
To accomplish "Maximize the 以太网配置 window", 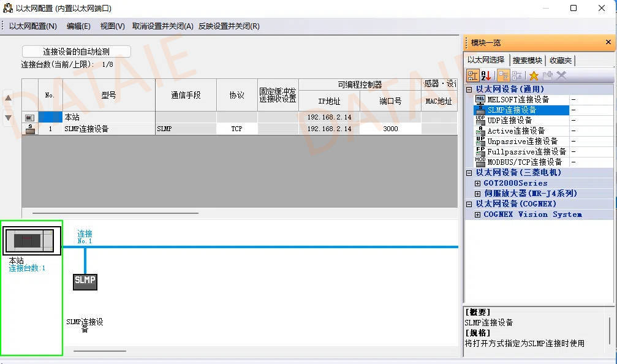I will (573, 8).
